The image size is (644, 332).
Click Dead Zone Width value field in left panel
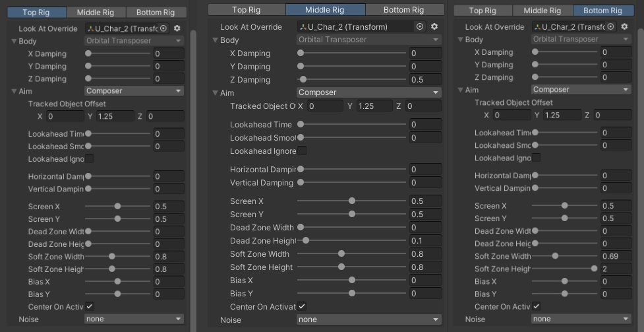(168, 232)
